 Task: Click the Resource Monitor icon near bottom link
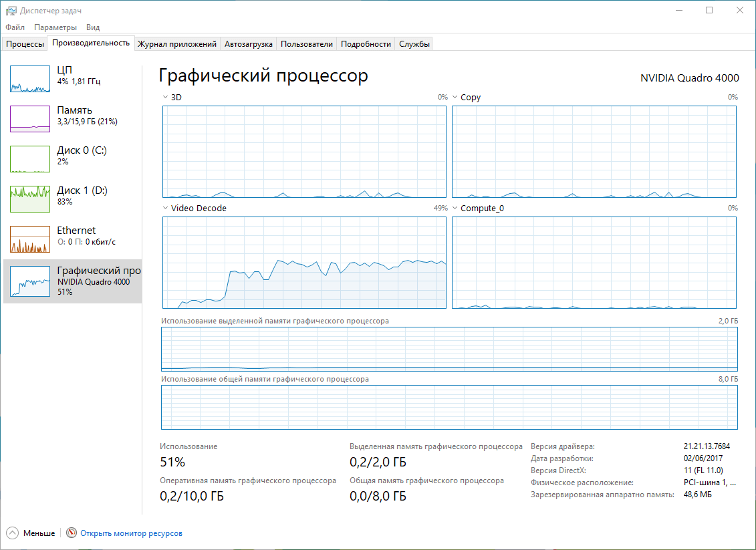pyautogui.click(x=70, y=533)
